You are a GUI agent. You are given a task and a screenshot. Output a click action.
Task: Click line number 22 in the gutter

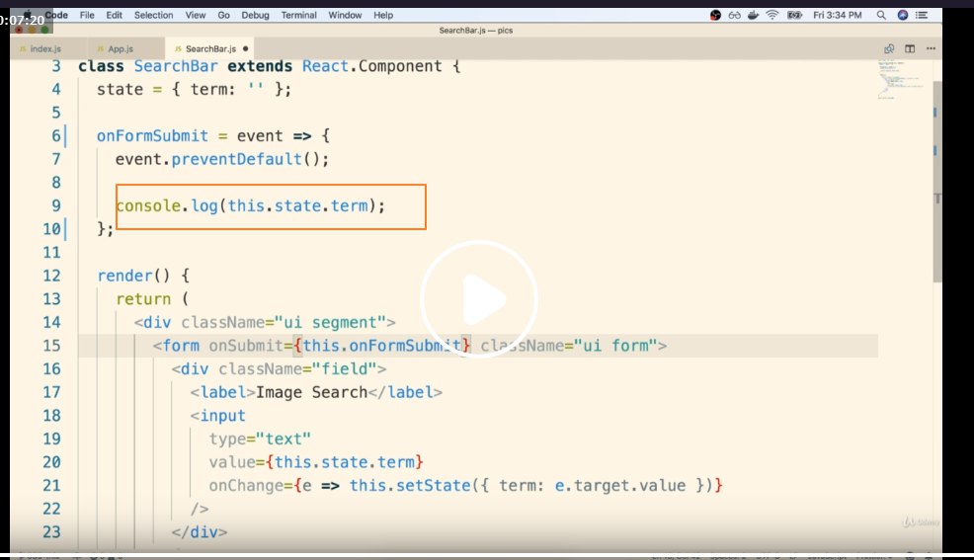coord(51,509)
